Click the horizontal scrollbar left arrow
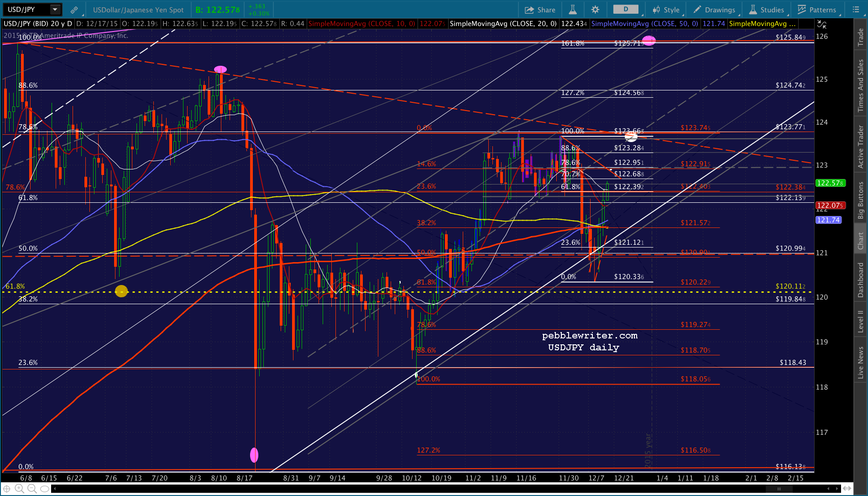This screenshot has width=868, height=496. click(55, 489)
